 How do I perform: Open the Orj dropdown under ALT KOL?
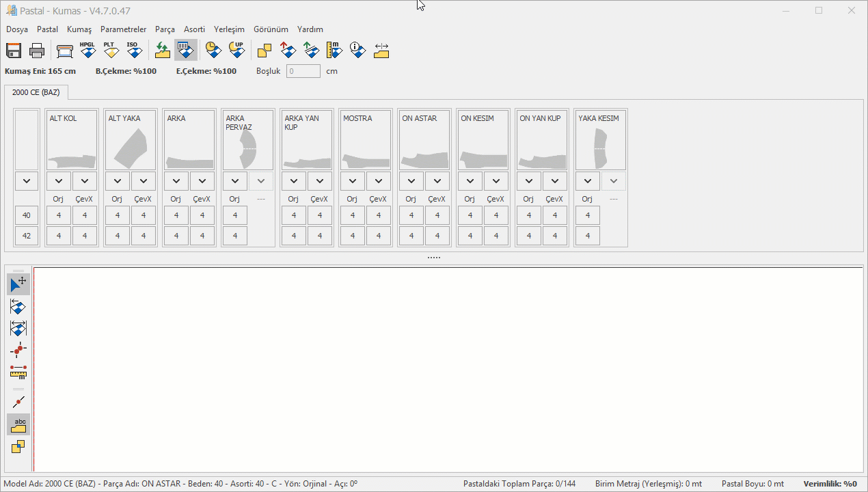tap(59, 181)
